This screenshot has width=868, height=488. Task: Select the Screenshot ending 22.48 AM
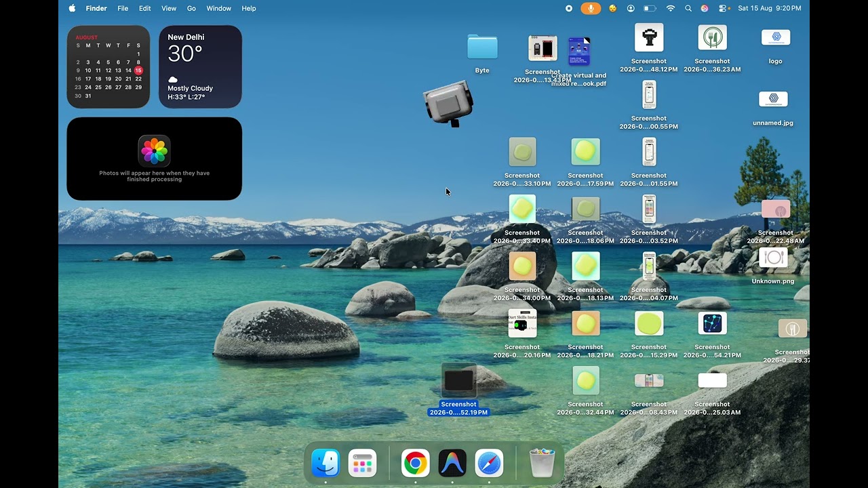click(x=776, y=209)
